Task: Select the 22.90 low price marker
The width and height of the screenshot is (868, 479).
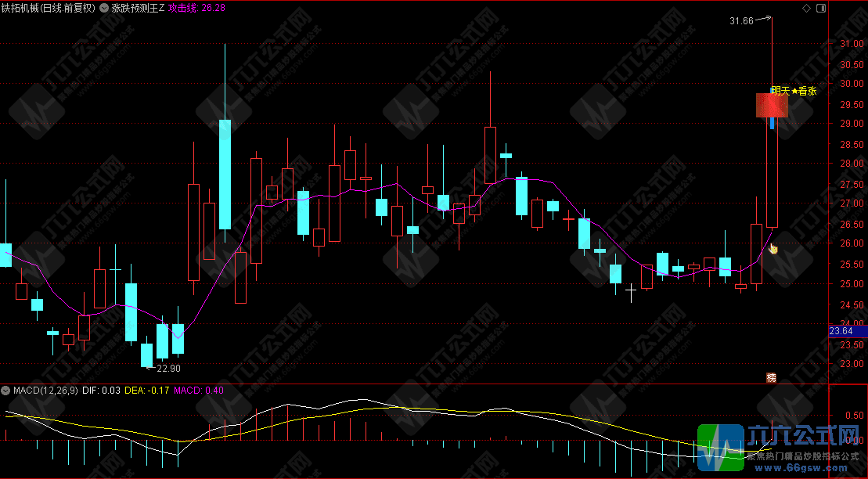Action: tap(168, 368)
